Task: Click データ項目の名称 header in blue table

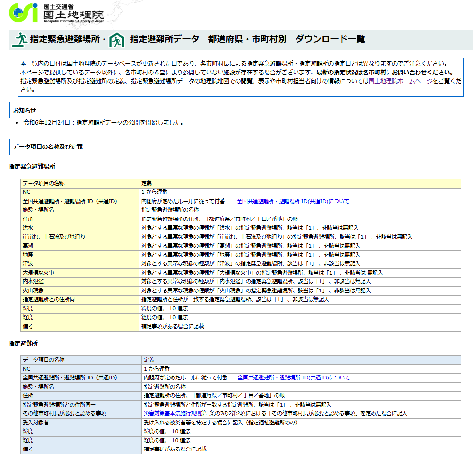Action: [81, 360]
